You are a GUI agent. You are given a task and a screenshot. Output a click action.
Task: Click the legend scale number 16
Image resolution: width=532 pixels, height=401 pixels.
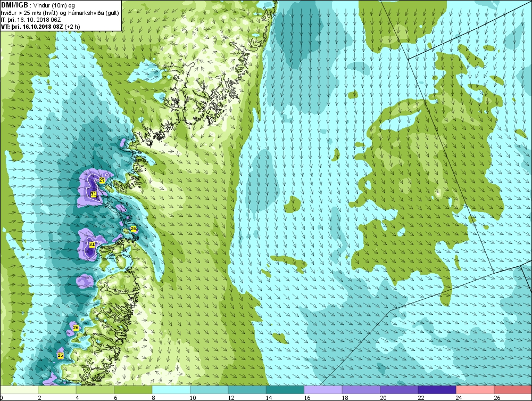coord(307,398)
